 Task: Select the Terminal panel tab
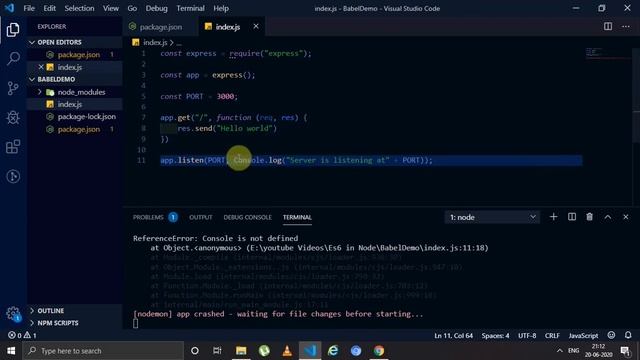coord(297,217)
